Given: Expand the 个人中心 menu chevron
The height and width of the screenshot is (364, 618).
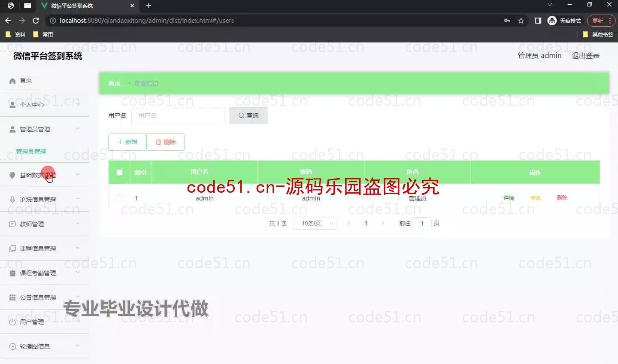Looking at the screenshot, I should tap(78, 104).
